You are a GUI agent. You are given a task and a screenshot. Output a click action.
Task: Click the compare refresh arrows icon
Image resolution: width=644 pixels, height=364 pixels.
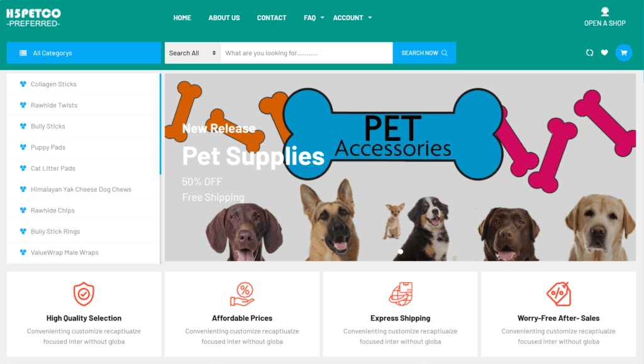(589, 53)
